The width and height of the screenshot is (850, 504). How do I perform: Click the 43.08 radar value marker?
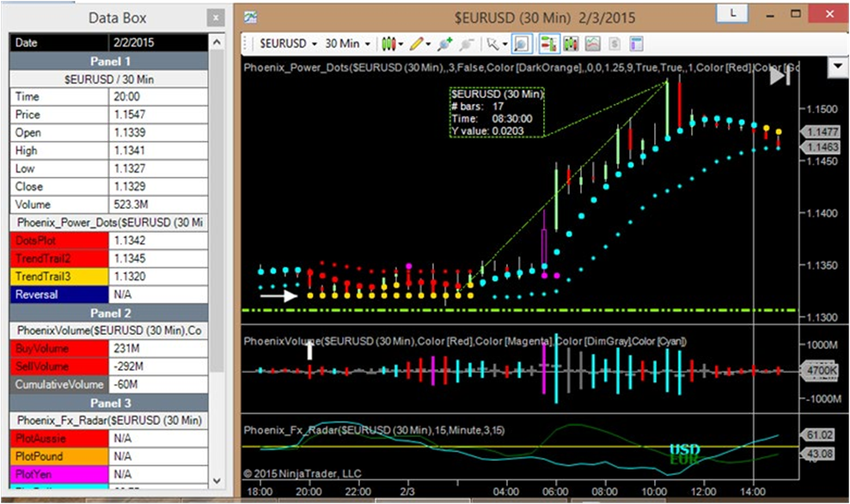tap(818, 453)
